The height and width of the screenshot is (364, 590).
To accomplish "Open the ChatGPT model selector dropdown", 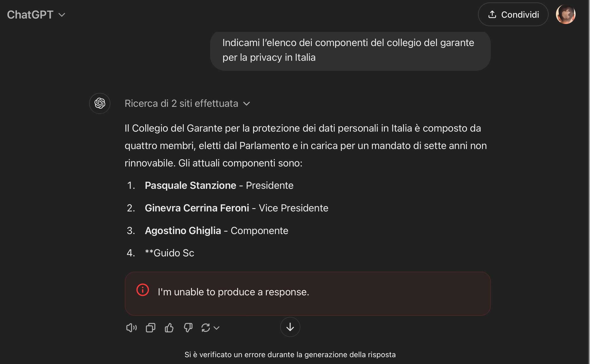I will click(x=36, y=15).
